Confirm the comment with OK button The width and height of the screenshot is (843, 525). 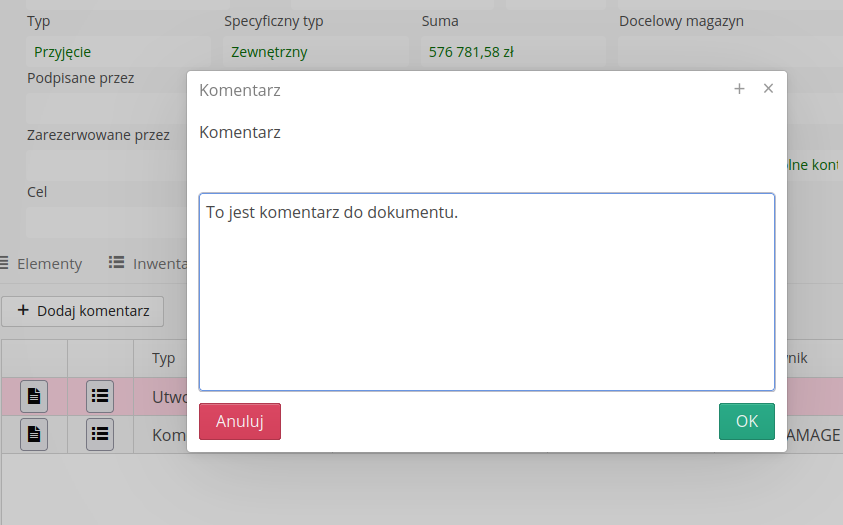coord(746,421)
